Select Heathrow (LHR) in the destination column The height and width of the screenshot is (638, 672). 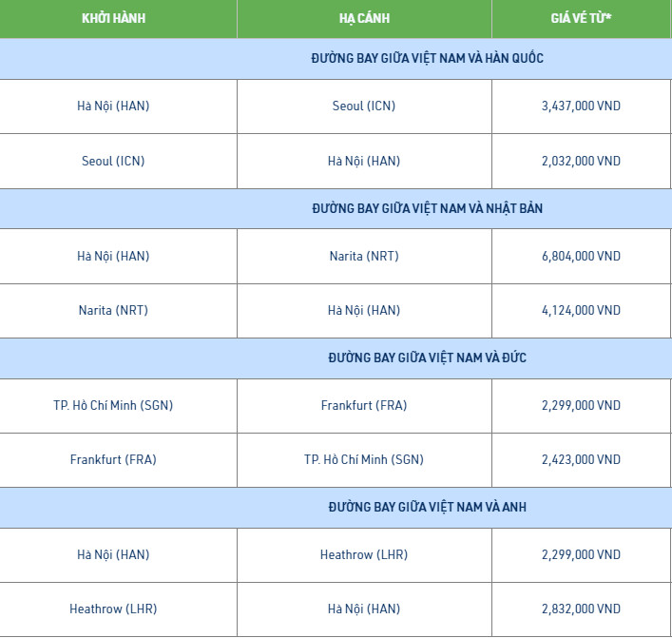click(364, 555)
